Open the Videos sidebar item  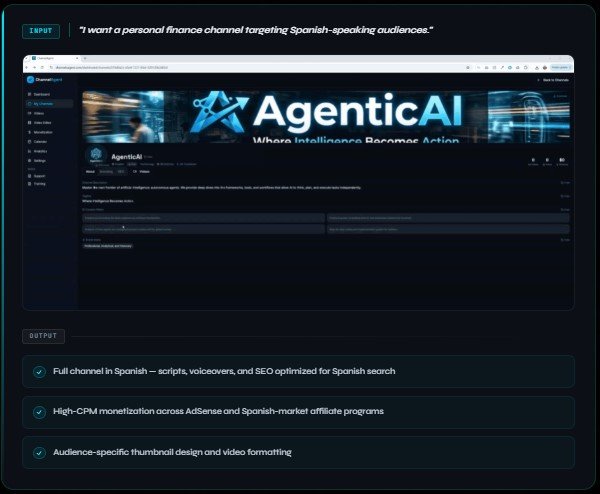click(x=36, y=113)
